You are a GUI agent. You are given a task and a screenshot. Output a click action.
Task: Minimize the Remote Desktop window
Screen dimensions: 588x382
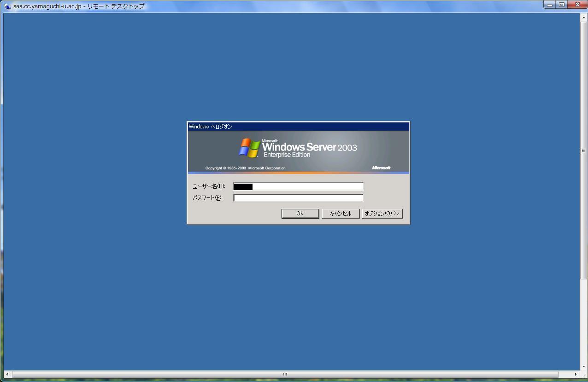tap(550, 5)
